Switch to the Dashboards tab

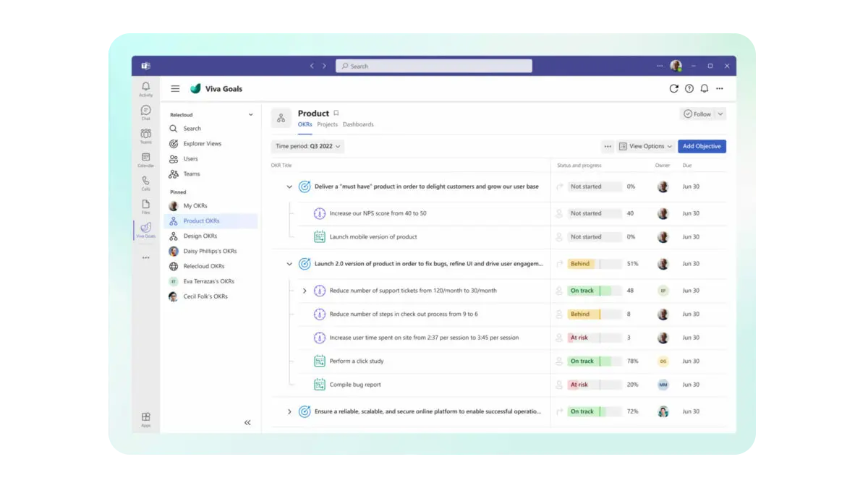point(358,124)
